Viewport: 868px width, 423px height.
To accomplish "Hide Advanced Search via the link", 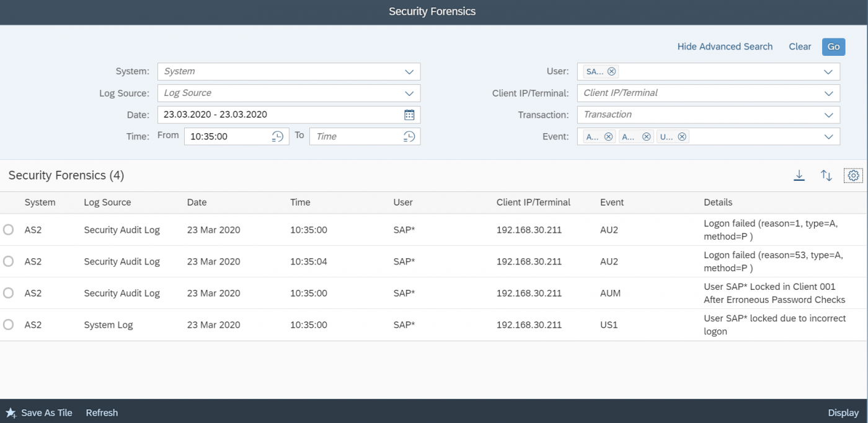I will 725,46.
